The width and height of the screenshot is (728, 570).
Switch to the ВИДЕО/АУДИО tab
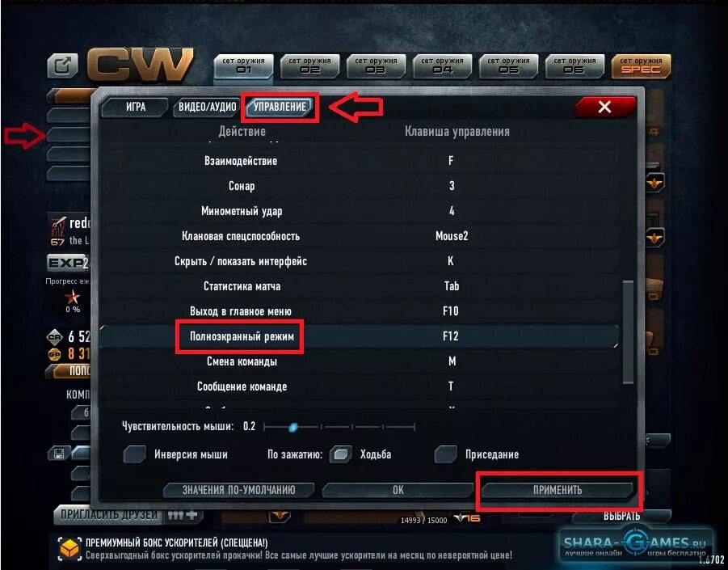(207, 107)
